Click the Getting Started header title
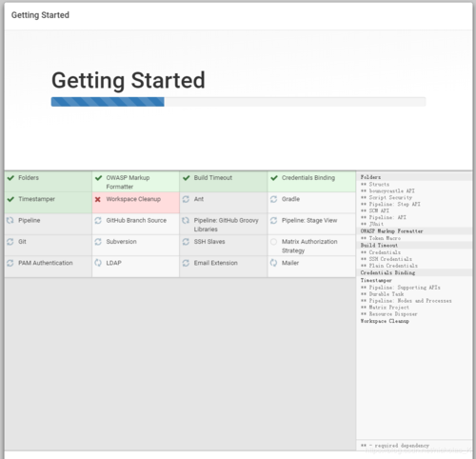 click(x=40, y=15)
